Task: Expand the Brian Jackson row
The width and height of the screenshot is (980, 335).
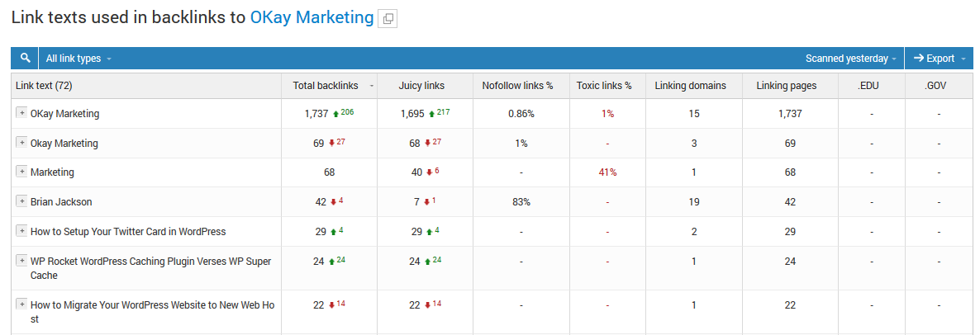Action: [21, 201]
